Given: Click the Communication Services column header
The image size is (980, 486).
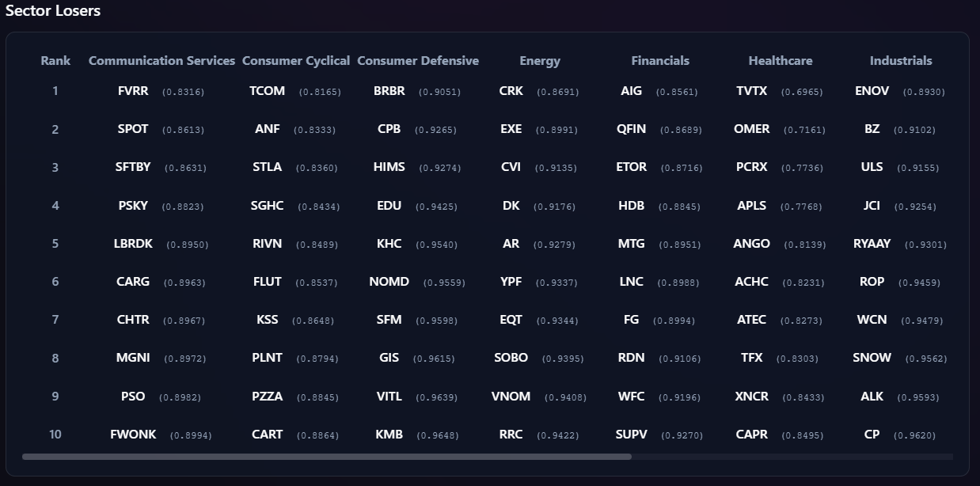Looking at the screenshot, I should tap(161, 61).
